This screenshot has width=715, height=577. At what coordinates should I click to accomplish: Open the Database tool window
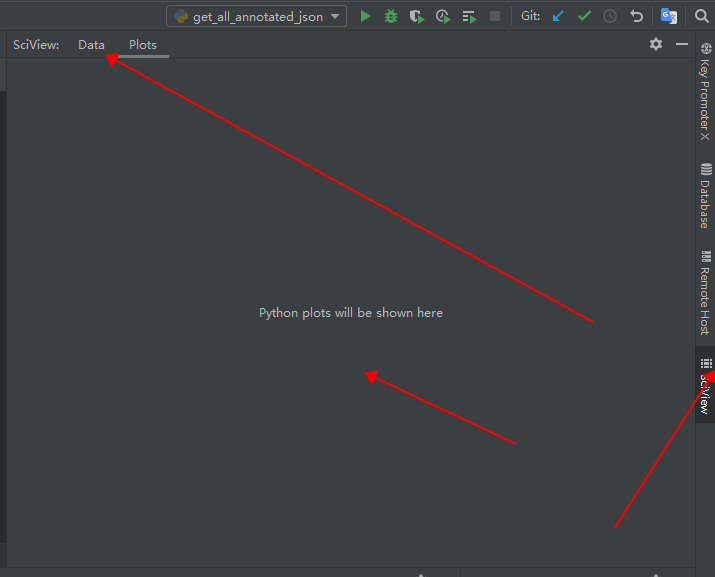[705, 195]
